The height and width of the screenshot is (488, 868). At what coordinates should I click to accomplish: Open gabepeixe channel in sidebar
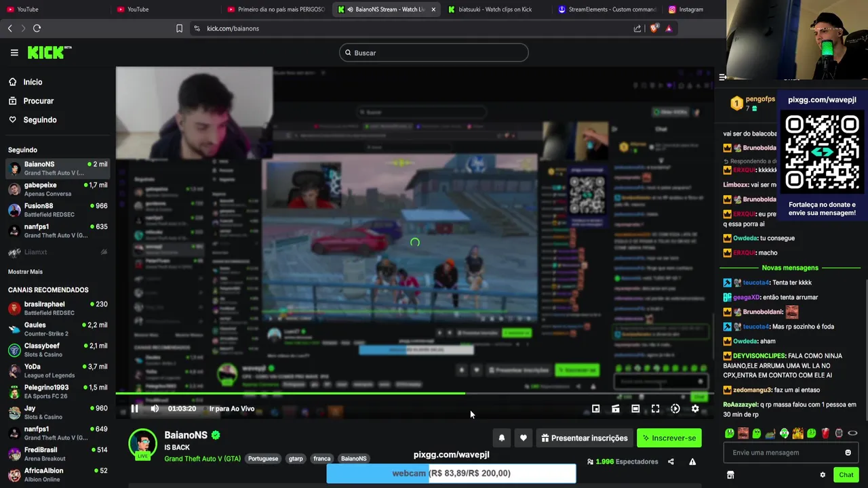point(58,189)
